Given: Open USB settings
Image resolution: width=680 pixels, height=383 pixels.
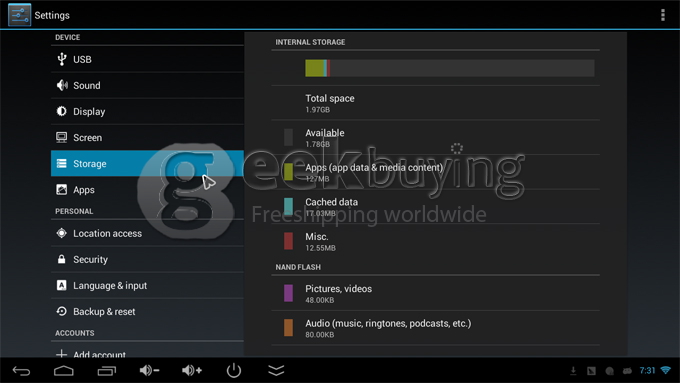Looking at the screenshot, I should [x=147, y=59].
